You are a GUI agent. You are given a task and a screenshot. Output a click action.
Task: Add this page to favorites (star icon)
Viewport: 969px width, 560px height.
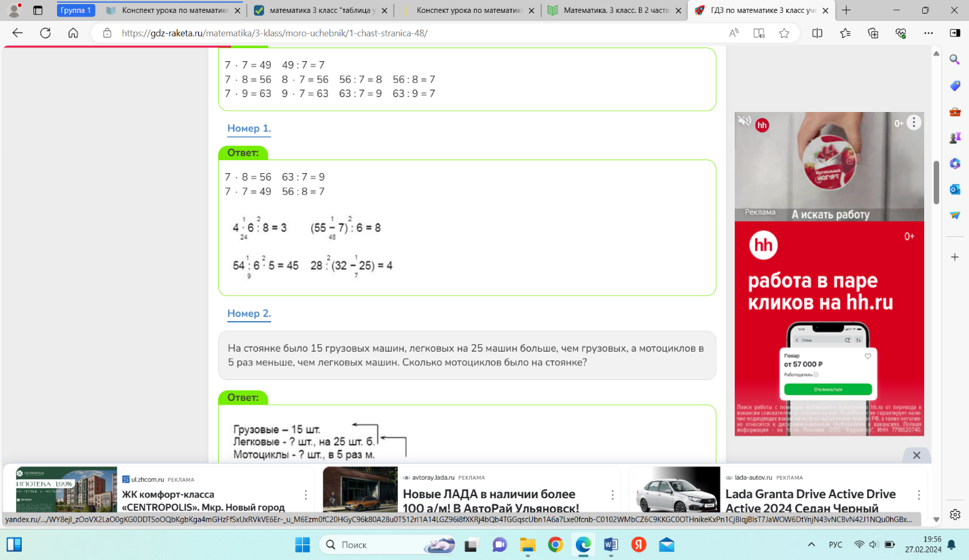(784, 33)
